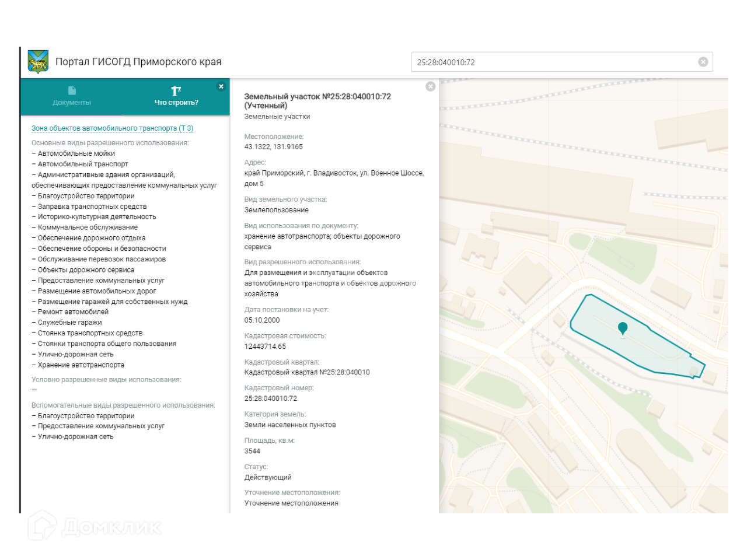Select the text 'Хранение автотранспорта'
Screen dimensions: 747x560
coord(81,365)
